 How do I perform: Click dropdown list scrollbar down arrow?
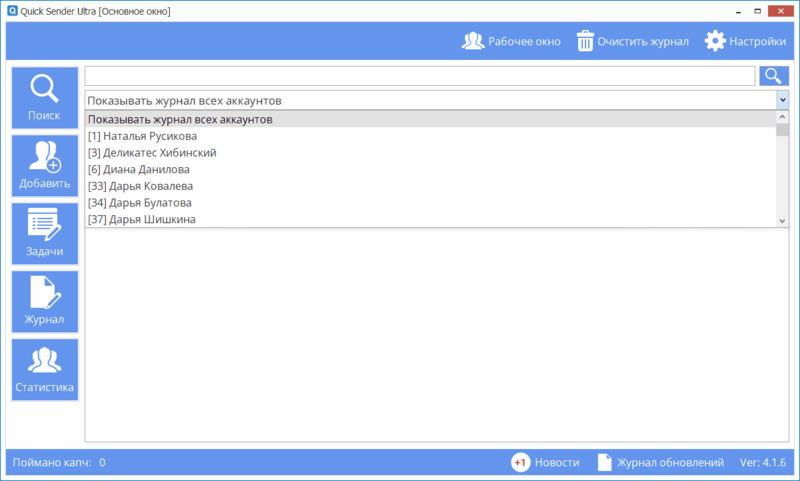click(x=782, y=219)
